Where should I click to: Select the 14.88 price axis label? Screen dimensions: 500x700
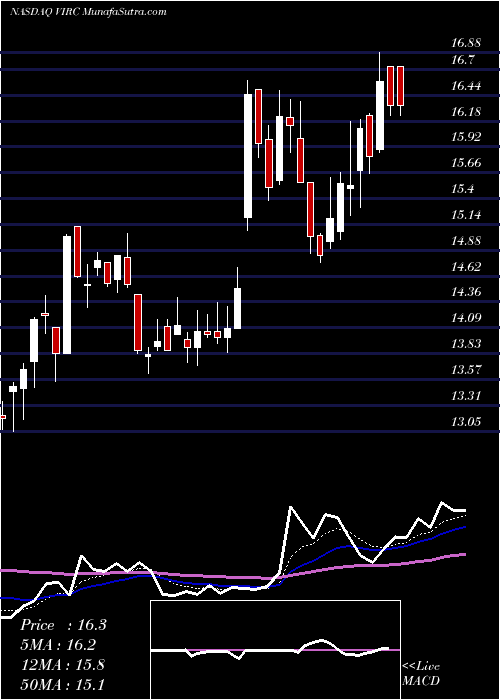coord(466,241)
